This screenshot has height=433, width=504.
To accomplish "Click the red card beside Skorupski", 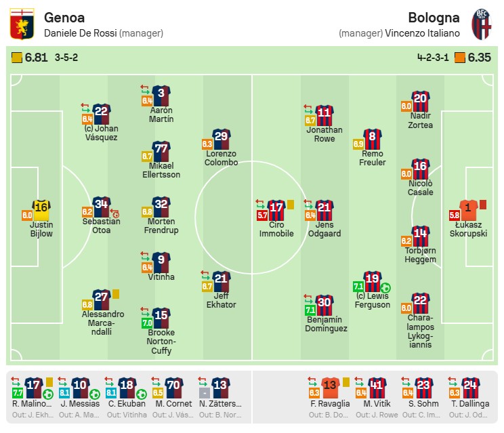I will click(x=483, y=203).
